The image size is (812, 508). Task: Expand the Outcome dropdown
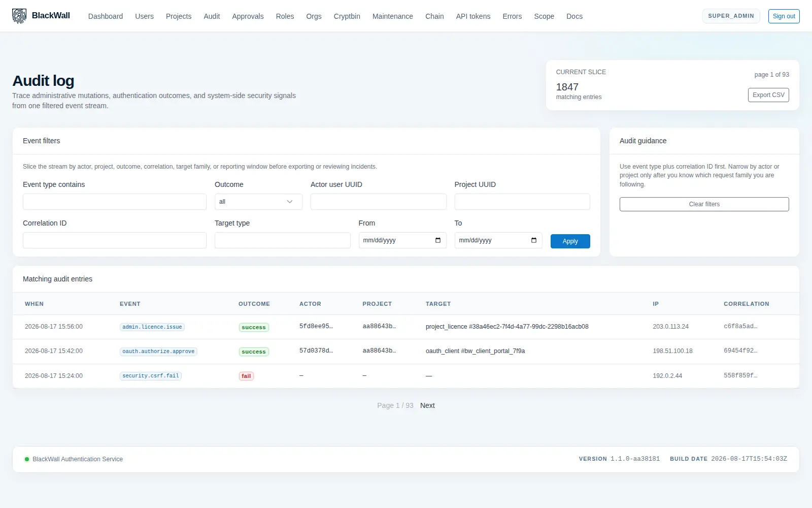(x=258, y=202)
